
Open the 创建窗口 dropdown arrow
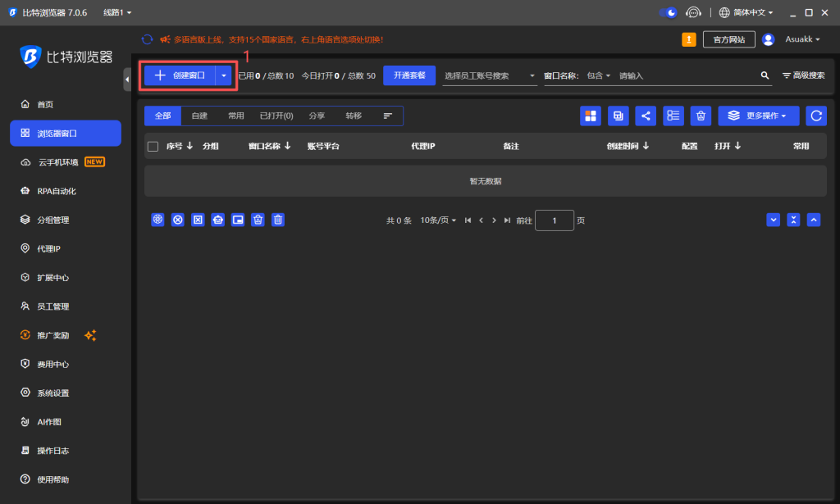point(222,75)
